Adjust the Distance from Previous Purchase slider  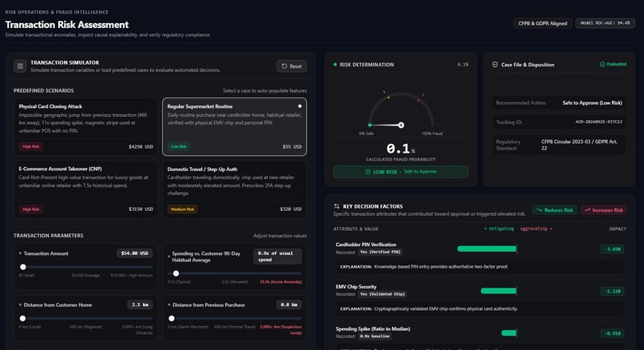[x=172, y=318]
